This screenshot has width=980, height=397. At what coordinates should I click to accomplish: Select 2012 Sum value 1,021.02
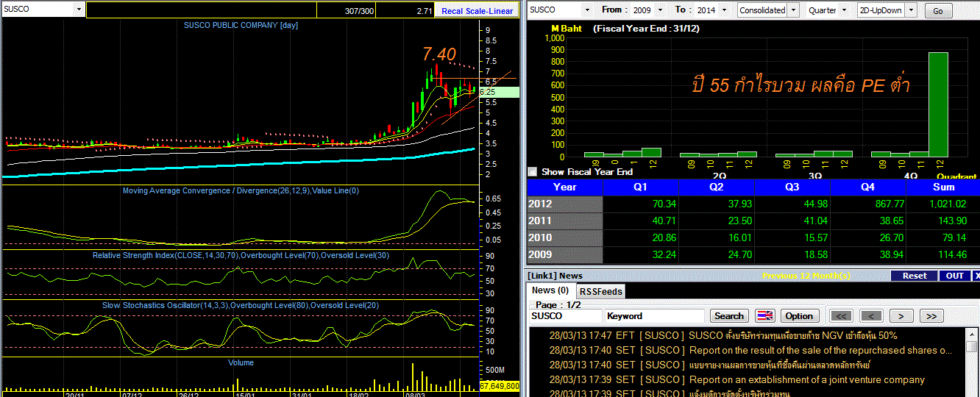pyautogui.click(x=942, y=204)
